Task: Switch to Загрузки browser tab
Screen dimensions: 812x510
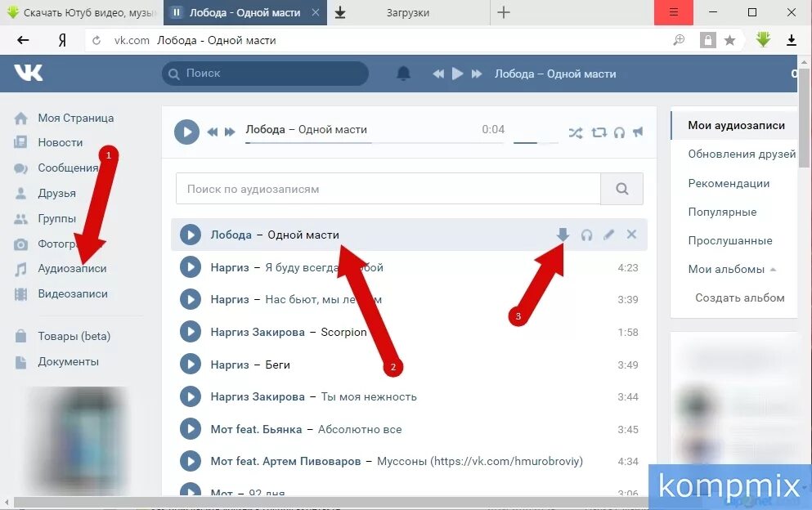Action: click(x=408, y=12)
